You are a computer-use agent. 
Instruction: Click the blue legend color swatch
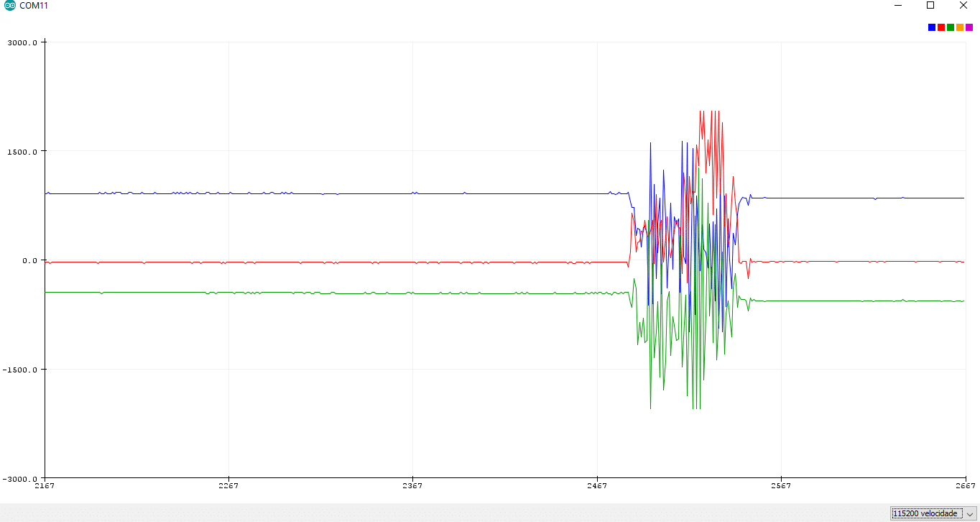932,27
